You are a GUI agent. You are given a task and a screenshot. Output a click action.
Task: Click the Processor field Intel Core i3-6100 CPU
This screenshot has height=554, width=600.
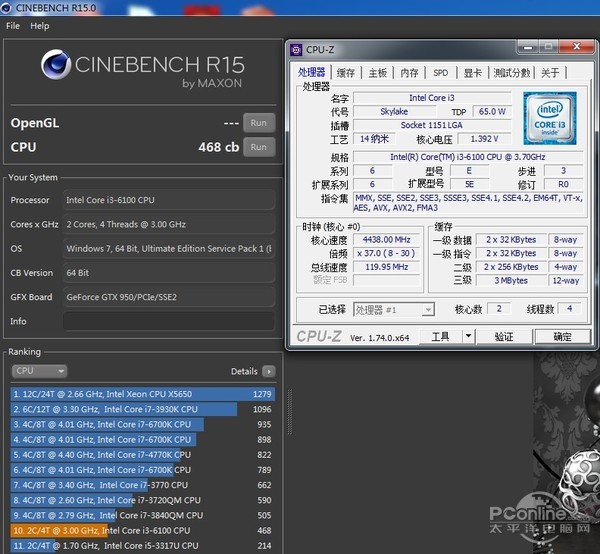(x=169, y=200)
